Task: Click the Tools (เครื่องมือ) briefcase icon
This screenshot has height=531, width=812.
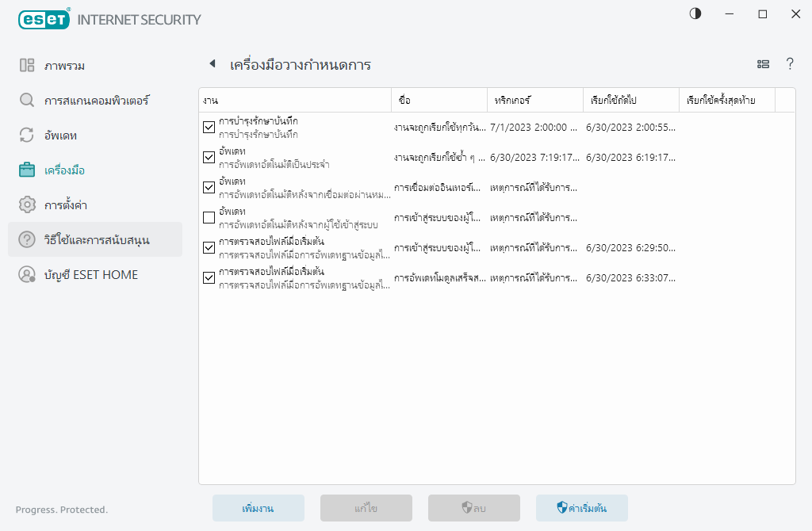Action: [27, 170]
